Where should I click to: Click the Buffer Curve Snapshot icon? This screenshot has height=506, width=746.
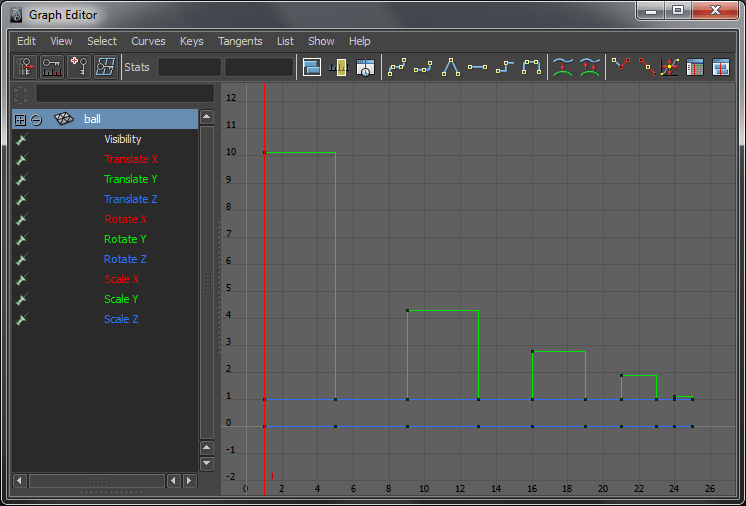point(563,67)
